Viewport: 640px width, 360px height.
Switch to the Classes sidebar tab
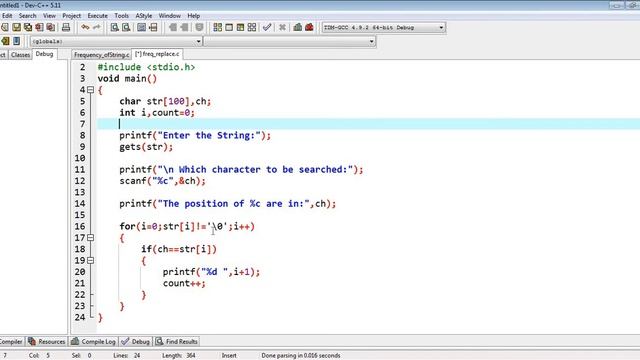click(20, 55)
